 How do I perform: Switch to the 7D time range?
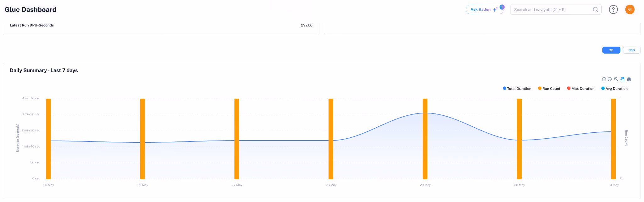point(611,50)
